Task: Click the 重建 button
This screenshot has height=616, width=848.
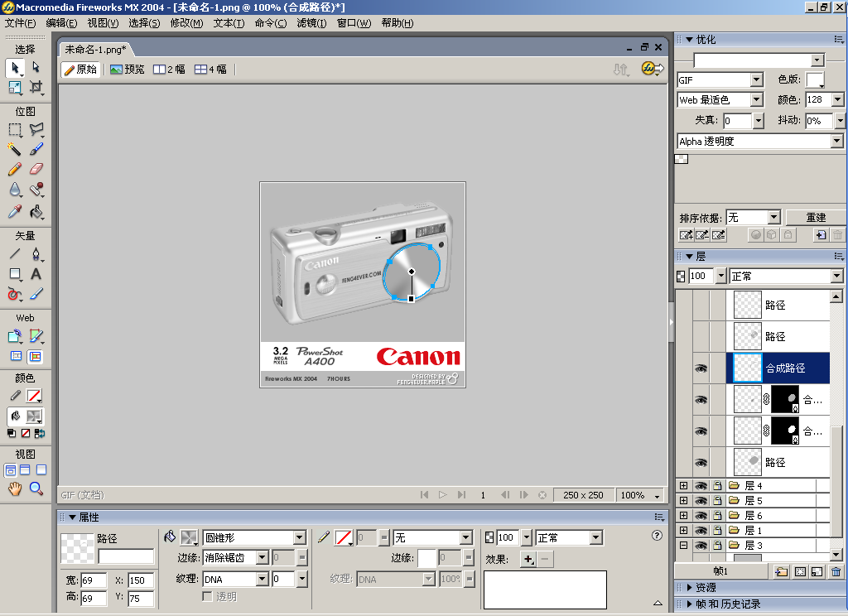Action: click(x=816, y=218)
